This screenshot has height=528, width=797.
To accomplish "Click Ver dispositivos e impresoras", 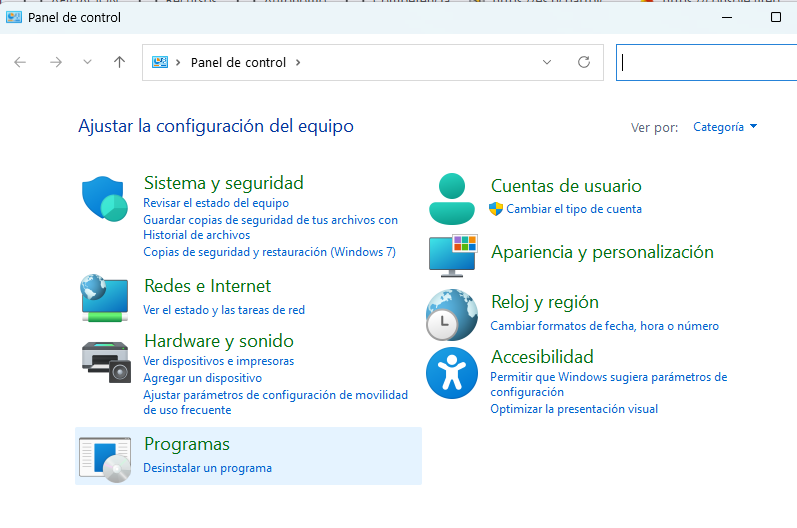I will pyautogui.click(x=219, y=361).
